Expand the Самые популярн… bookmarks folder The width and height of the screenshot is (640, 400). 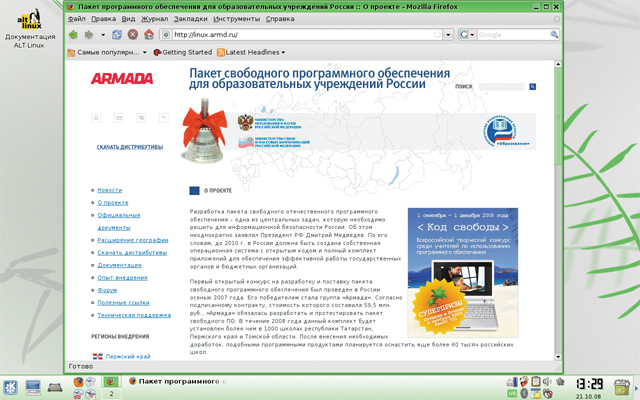(107, 52)
